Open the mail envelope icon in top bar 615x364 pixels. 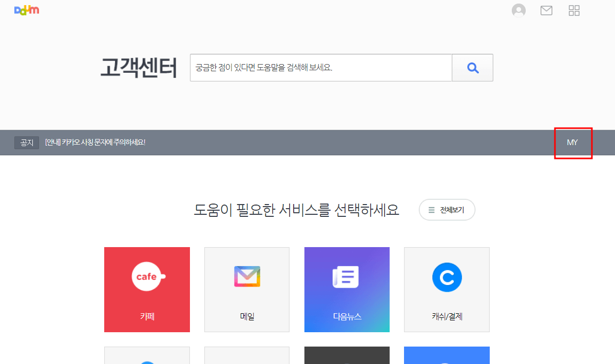tap(546, 10)
